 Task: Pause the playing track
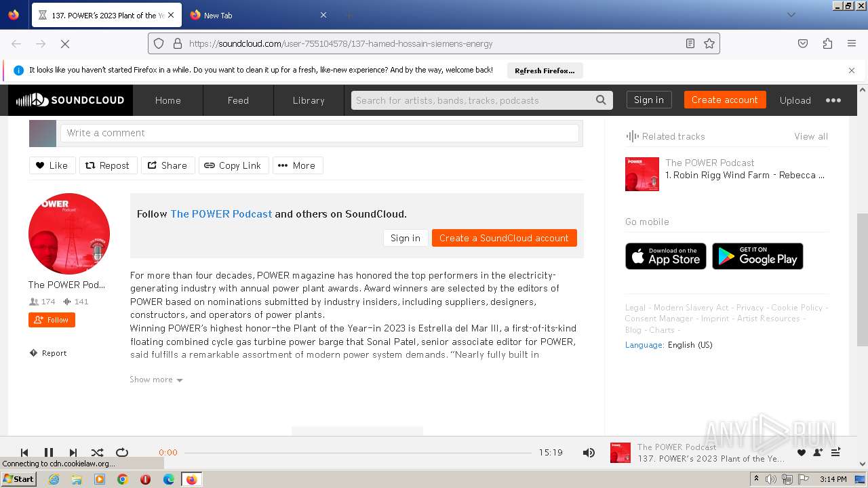(x=49, y=453)
